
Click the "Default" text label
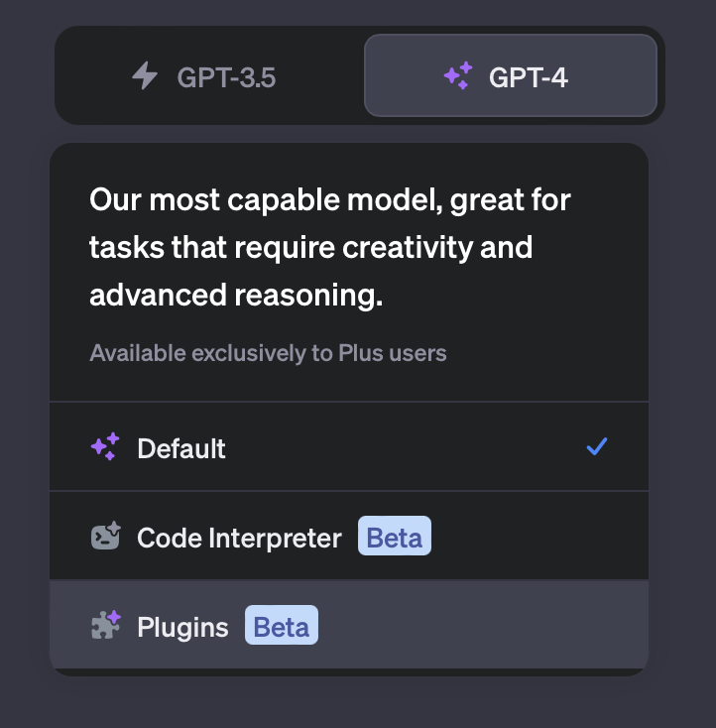[181, 448]
